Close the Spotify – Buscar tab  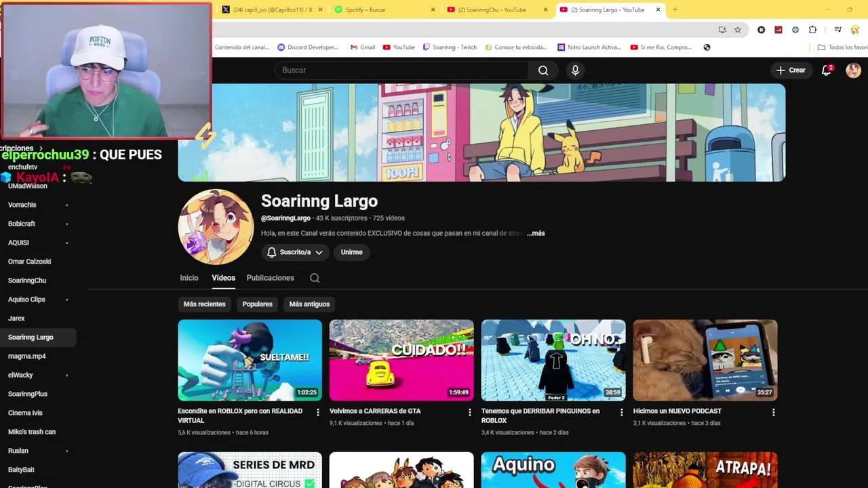pyautogui.click(x=433, y=9)
